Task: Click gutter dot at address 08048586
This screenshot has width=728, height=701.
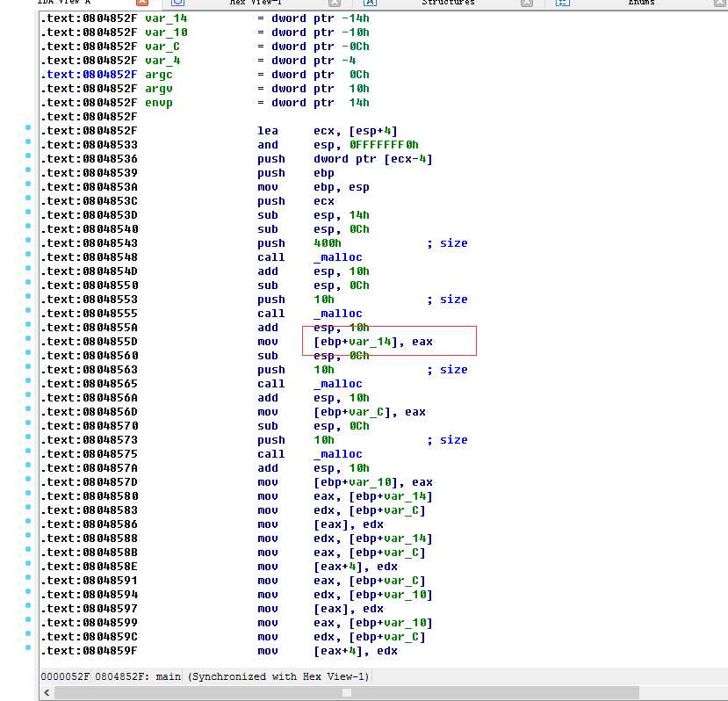Action: click(x=28, y=521)
